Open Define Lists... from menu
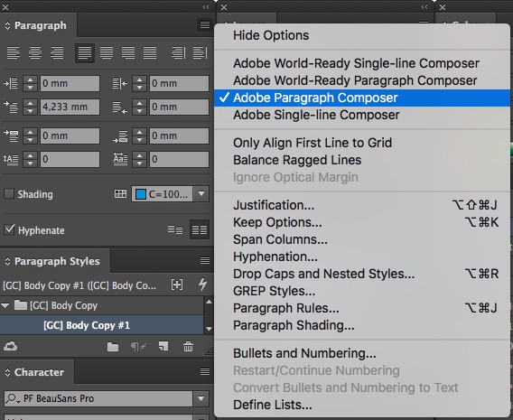Image resolution: width=513 pixels, height=420 pixels. point(362,405)
